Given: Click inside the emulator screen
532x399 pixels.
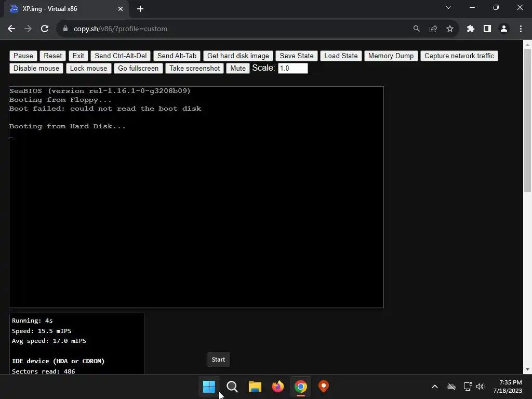Looking at the screenshot, I should (x=196, y=197).
